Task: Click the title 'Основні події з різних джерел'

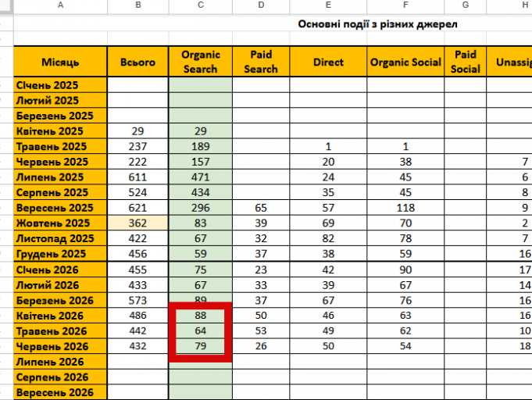Action: [377, 24]
